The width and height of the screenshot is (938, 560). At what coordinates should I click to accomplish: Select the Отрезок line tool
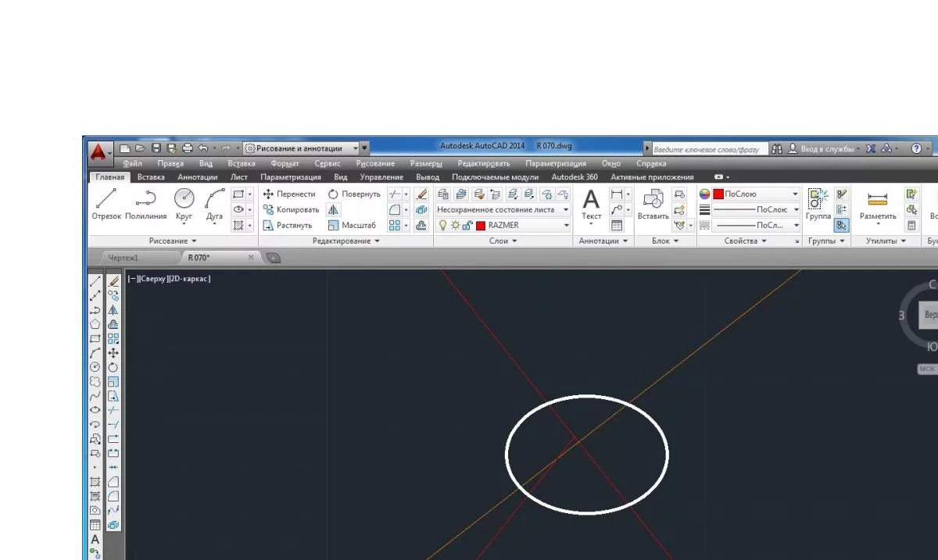(106, 205)
